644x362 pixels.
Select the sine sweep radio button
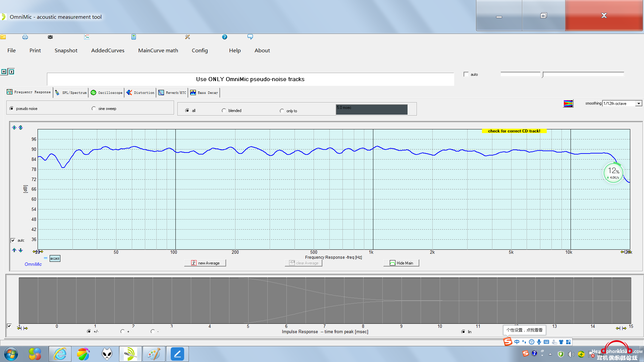pyautogui.click(x=93, y=108)
